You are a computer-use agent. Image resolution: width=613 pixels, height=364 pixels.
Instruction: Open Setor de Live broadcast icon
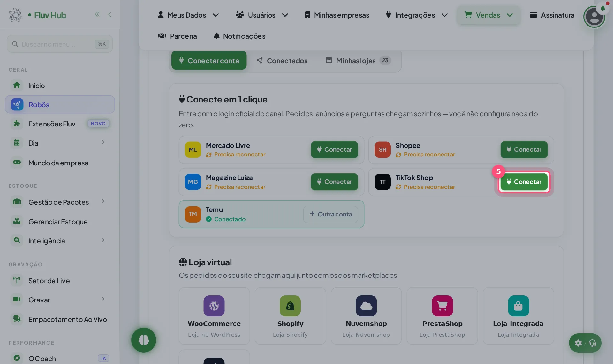pos(17,280)
